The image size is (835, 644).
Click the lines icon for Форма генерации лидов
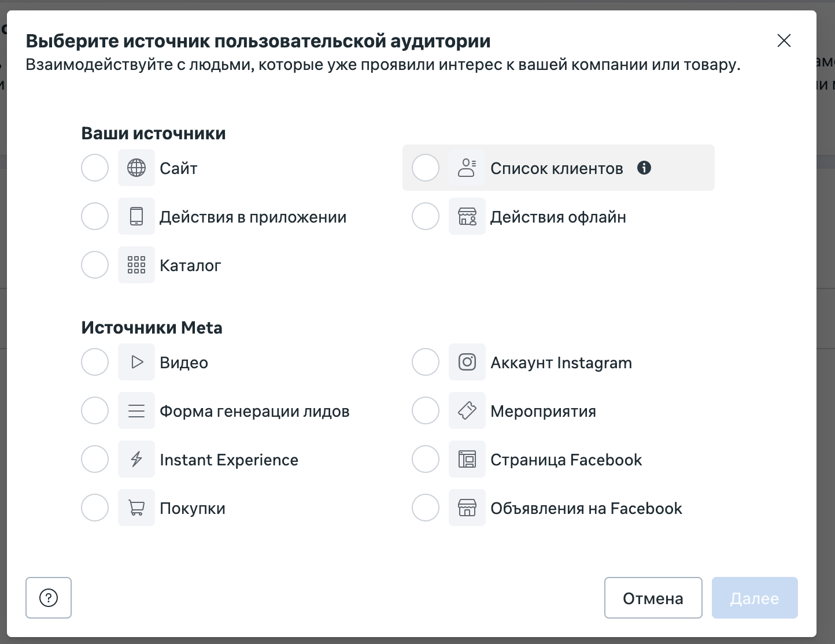(x=136, y=410)
